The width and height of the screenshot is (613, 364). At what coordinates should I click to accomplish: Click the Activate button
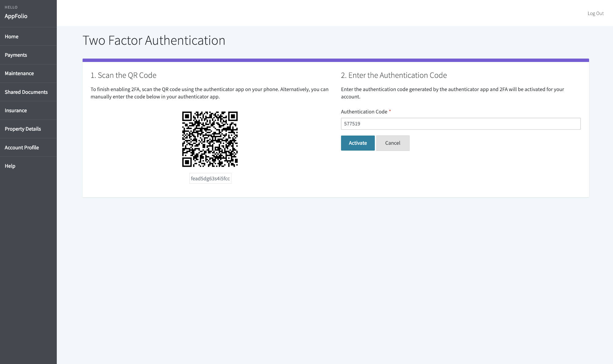[x=358, y=143]
